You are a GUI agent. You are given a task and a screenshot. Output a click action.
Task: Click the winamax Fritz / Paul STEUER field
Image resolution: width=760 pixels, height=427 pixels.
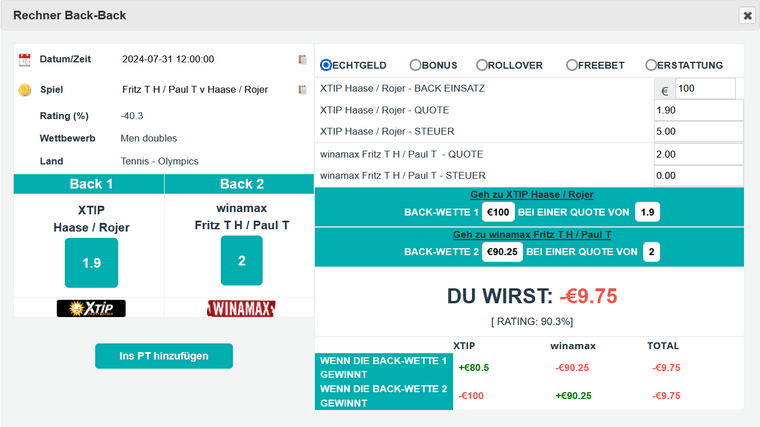(x=698, y=175)
